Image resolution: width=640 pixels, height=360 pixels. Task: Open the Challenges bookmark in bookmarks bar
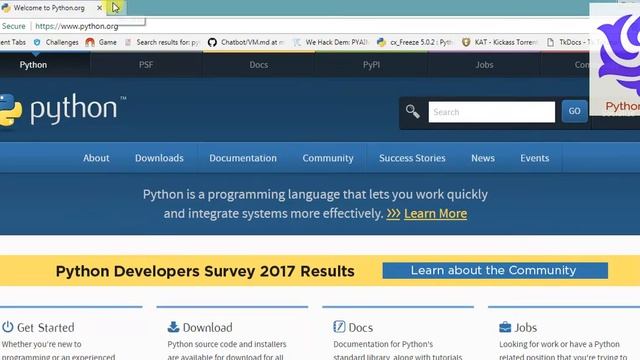pos(56,42)
